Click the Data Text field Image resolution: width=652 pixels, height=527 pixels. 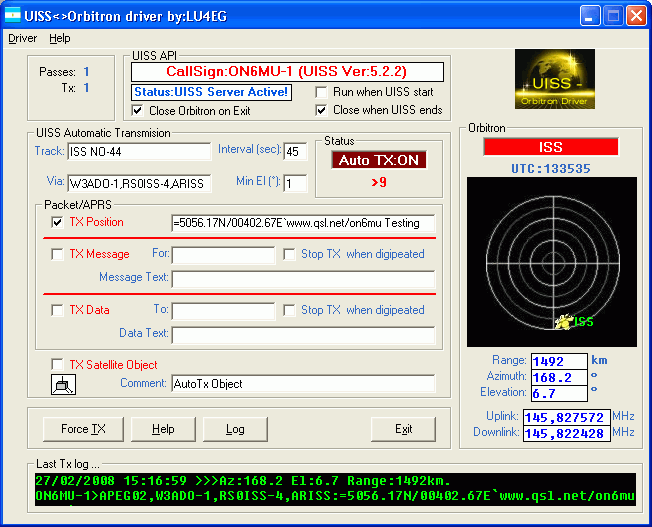pyautogui.click(x=303, y=335)
